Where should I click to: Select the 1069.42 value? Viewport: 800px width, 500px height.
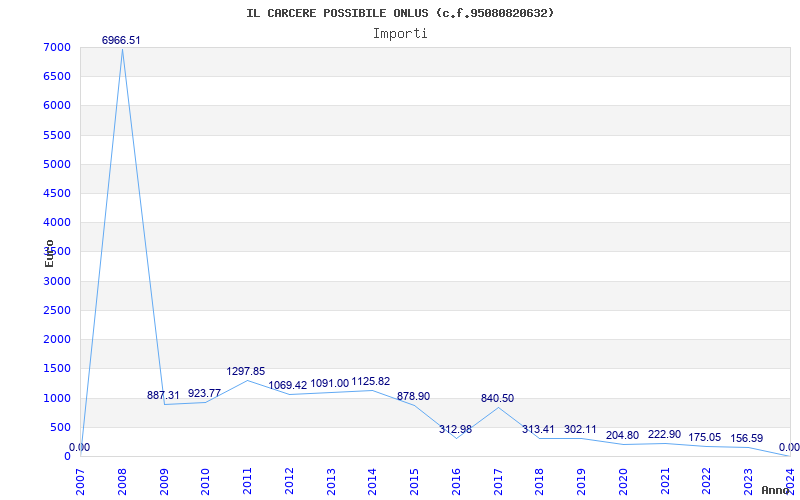288,385
